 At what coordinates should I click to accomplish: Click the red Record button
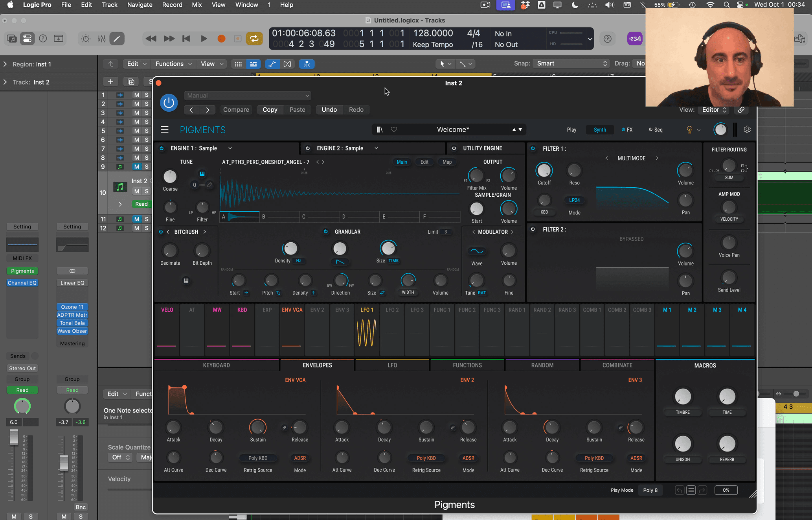(x=221, y=39)
